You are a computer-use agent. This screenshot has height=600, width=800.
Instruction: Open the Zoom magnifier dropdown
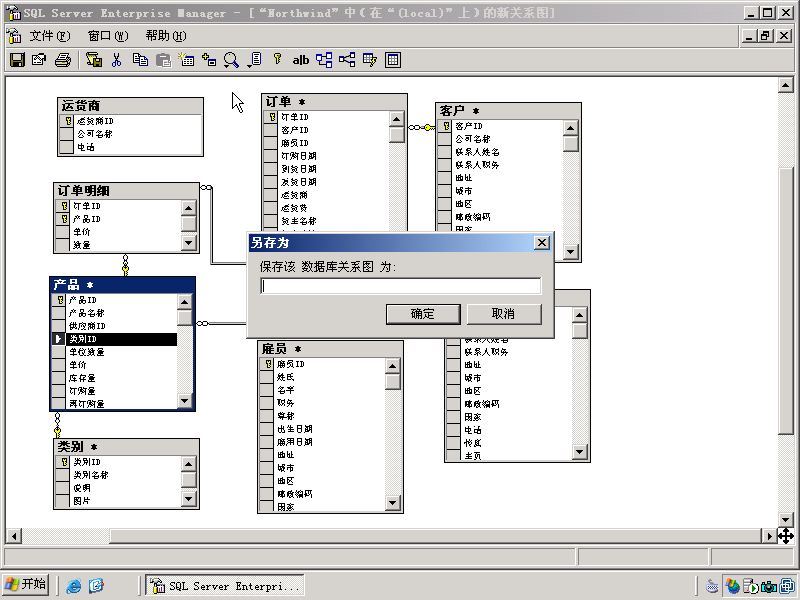pos(232,60)
